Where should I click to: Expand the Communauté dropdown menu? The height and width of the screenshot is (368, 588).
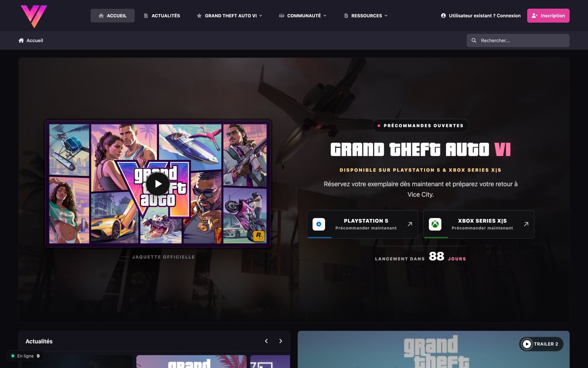tap(302, 16)
